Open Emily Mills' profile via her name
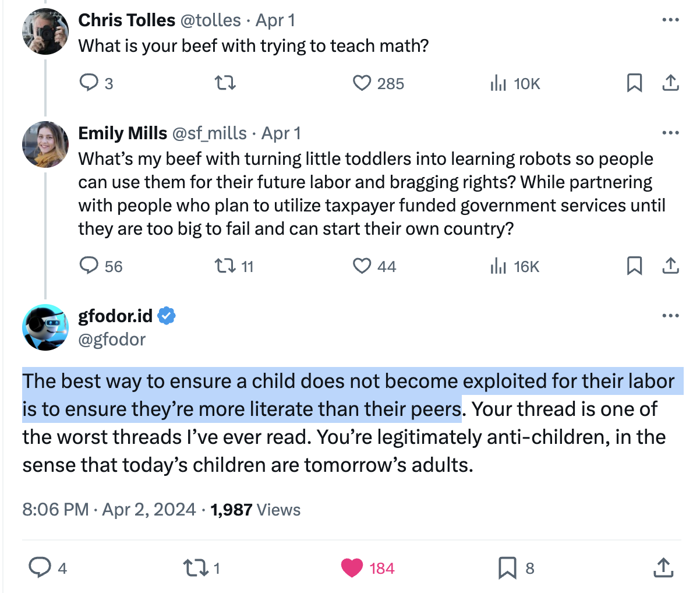Image resolution: width=700 pixels, height=593 pixels. pyautogui.click(x=123, y=133)
